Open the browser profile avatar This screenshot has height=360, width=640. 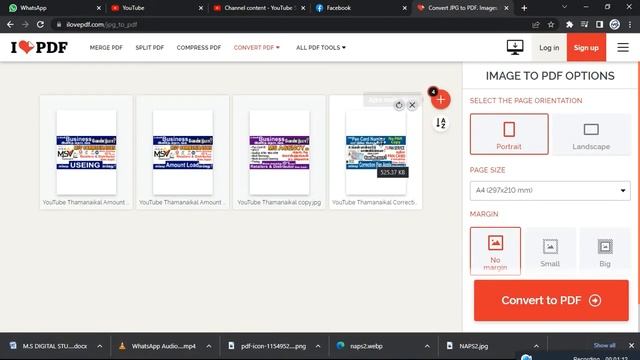point(615,24)
